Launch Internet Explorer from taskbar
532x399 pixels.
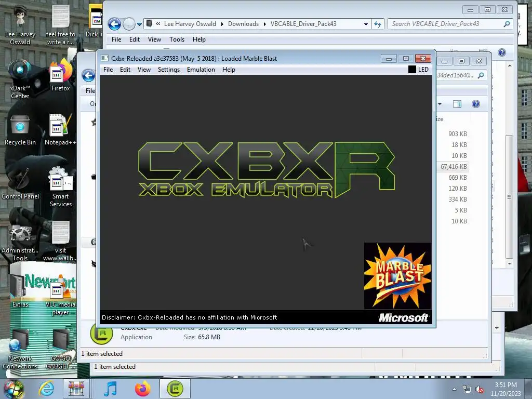[46, 389]
